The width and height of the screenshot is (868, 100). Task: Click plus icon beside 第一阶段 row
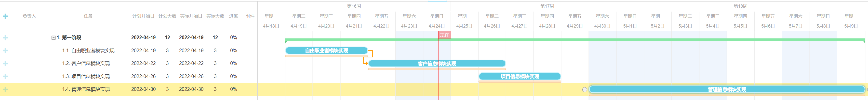coord(5,37)
